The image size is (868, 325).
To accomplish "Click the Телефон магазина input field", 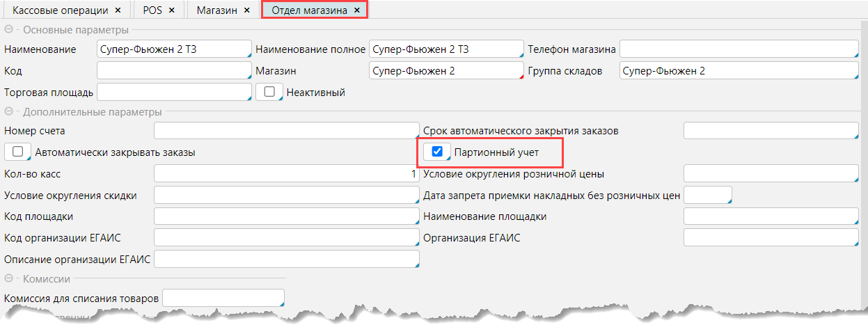I will click(739, 49).
